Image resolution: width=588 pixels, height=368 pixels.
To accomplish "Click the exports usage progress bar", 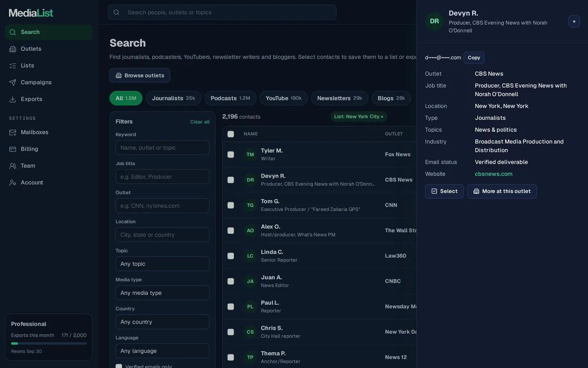I will pos(49,343).
